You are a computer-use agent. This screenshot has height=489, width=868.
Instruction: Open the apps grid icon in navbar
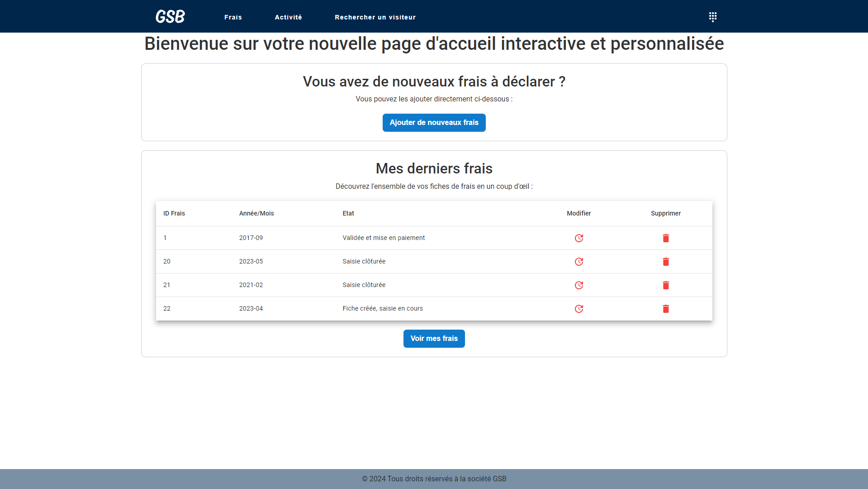point(712,17)
